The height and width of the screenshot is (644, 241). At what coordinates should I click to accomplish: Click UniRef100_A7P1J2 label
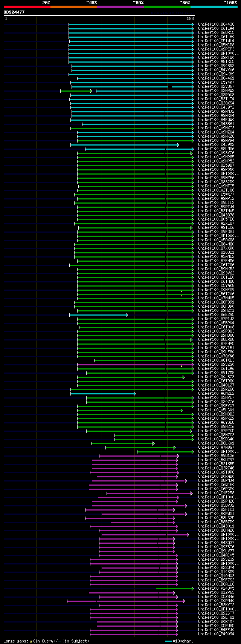(216, 319)
